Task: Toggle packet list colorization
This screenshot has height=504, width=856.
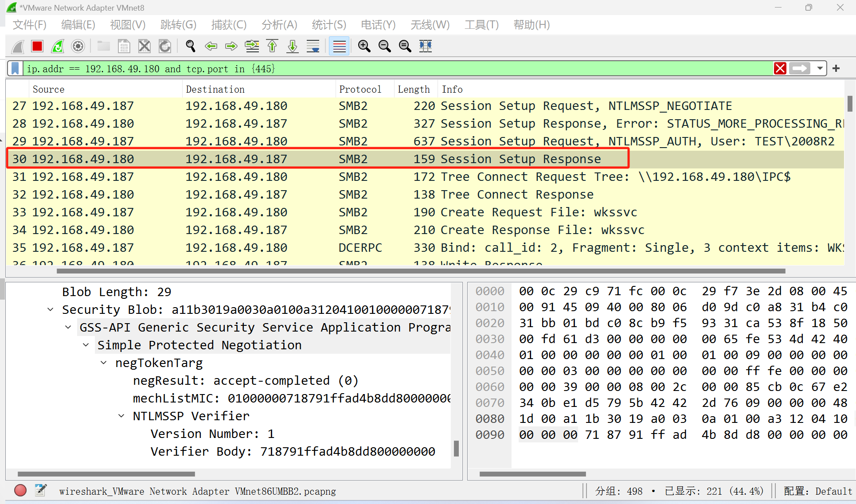Action: tap(339, 46)
